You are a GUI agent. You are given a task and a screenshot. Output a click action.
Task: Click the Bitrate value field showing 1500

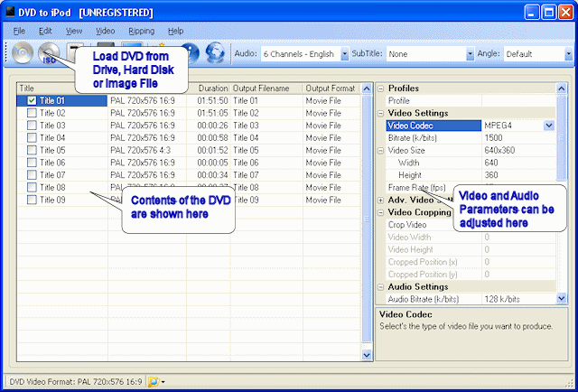[518, 138]
